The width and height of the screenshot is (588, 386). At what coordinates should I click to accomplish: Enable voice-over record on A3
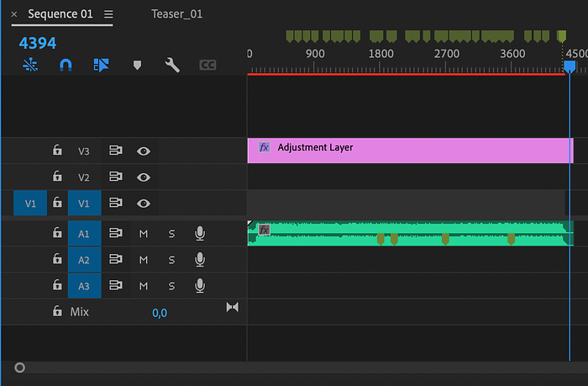[200, 286]
